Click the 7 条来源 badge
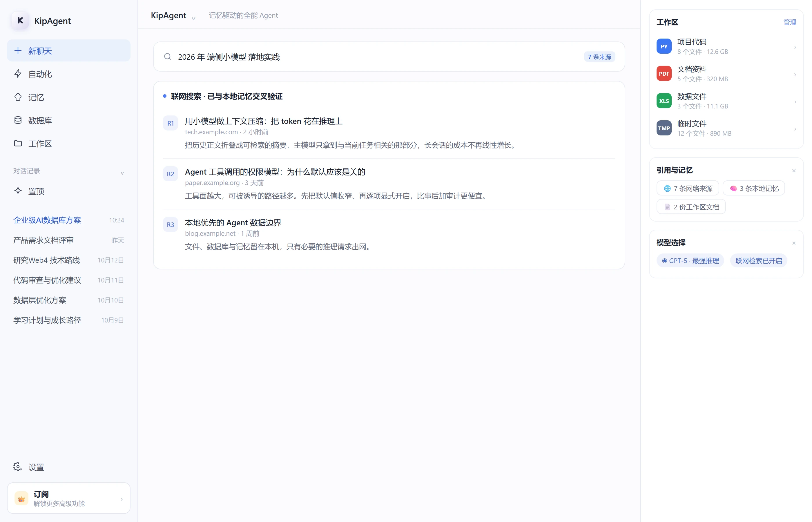The width and height of the screenshot is (812, 522). pyautogui.click(x=599, y=57)
